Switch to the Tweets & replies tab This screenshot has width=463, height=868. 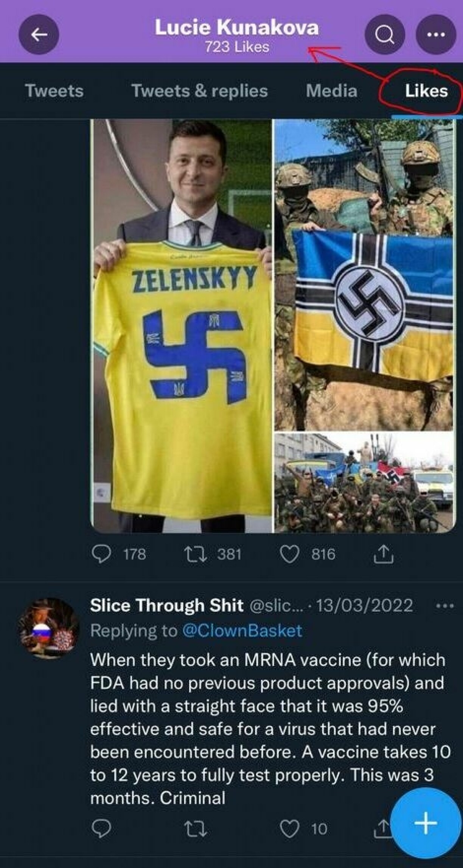[x=199, y=91]
